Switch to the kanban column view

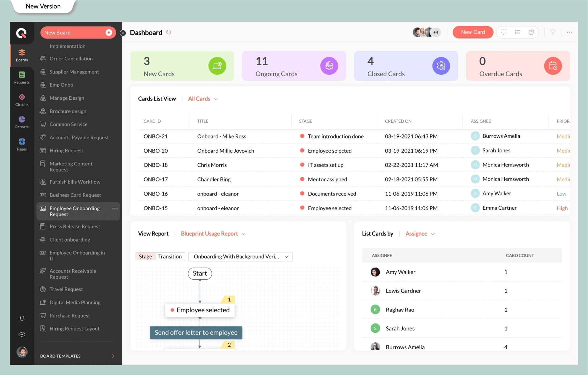pos(504,32)
